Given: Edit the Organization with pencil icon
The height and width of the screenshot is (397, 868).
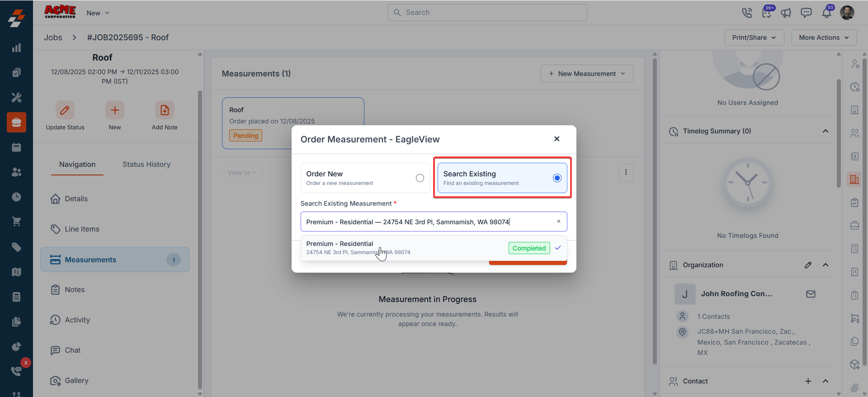Looking at the screenshot, I should point(808,265).
